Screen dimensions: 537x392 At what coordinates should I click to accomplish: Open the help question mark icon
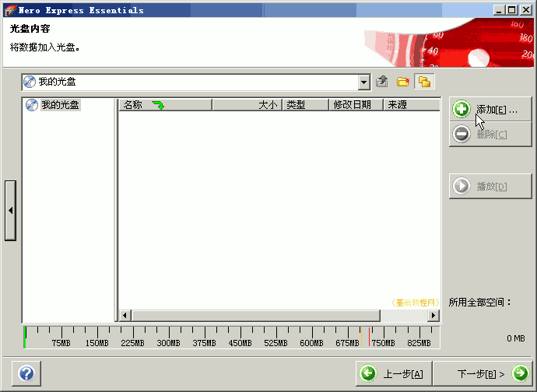tap(26, 374)
